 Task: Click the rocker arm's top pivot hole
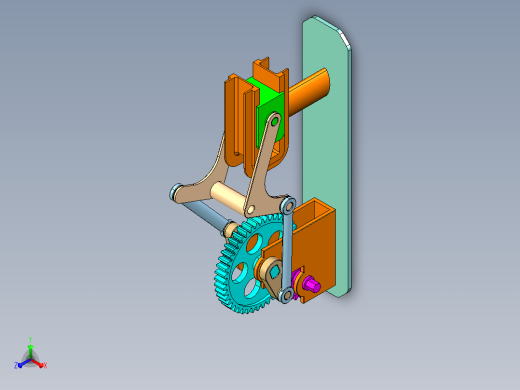(275, 122)
